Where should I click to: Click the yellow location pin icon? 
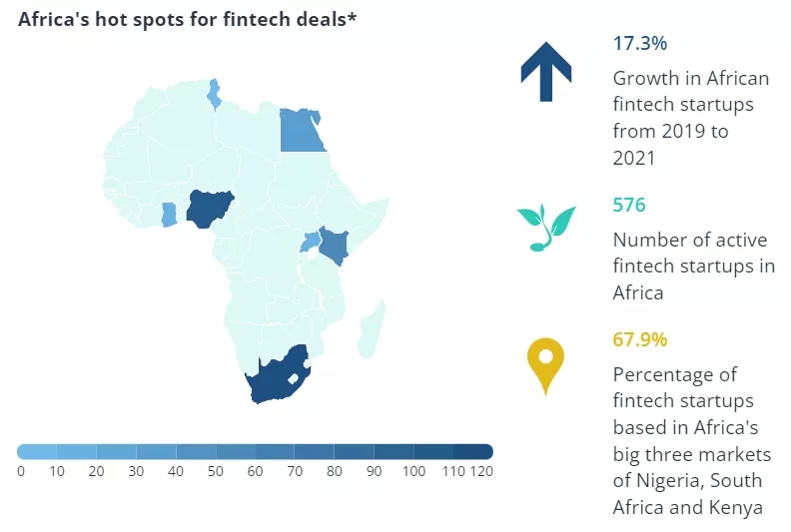545,365
